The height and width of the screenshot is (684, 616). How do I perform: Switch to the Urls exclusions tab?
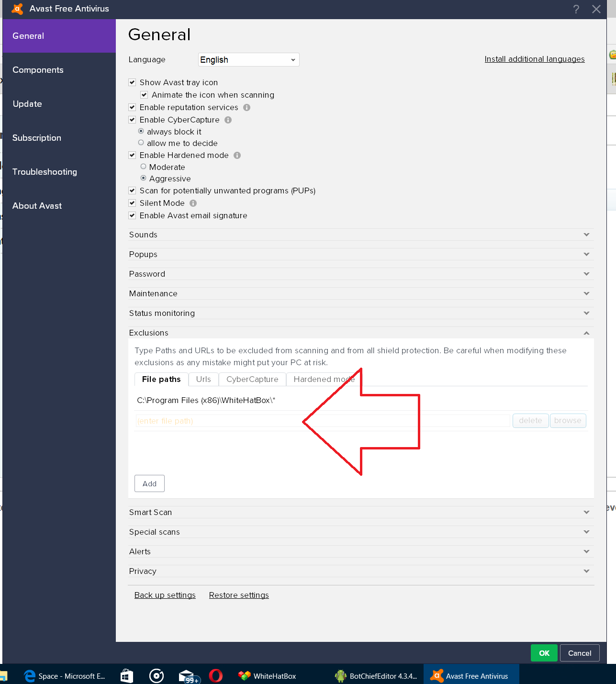203,379
